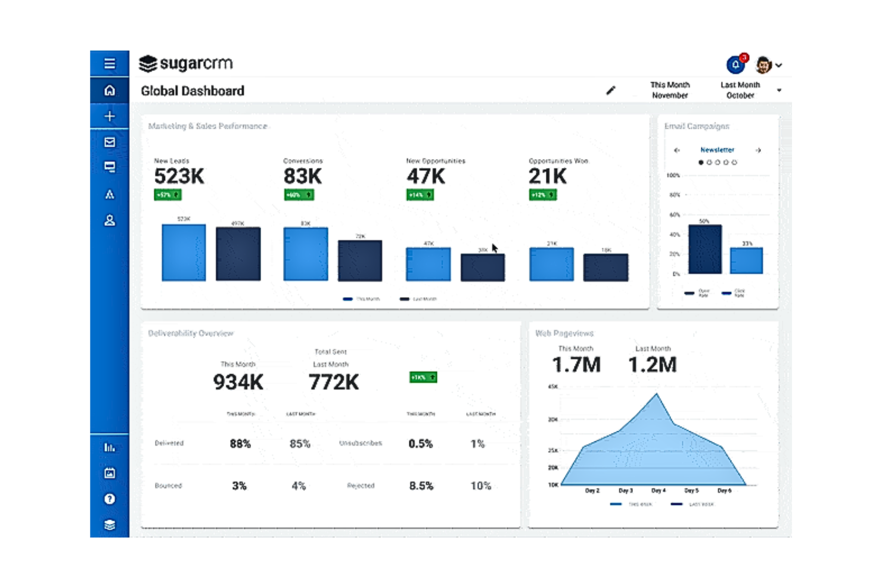882x588 pixels.
Task: Click the Email Campaigns panel title
Action: pyautogui.click(x=697, y=126)
